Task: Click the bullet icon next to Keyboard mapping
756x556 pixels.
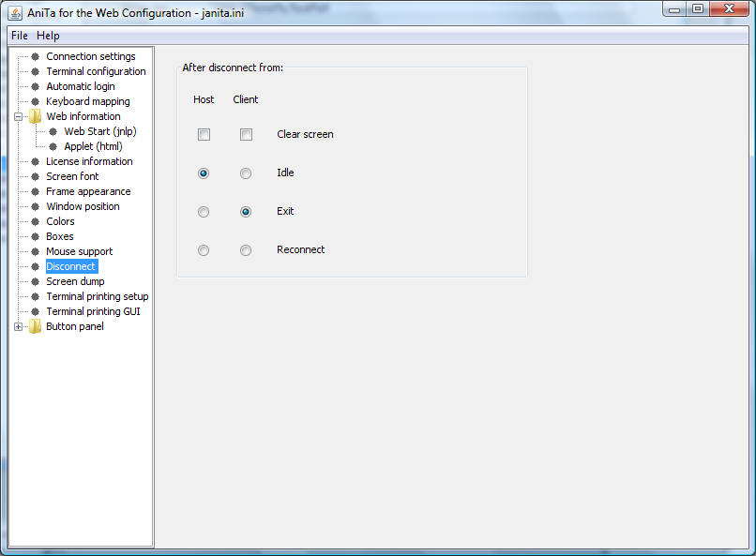Action: 35,101
